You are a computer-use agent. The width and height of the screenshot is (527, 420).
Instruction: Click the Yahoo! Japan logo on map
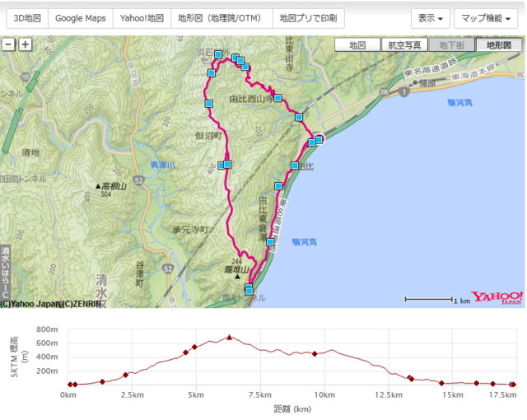coord(497,297)
